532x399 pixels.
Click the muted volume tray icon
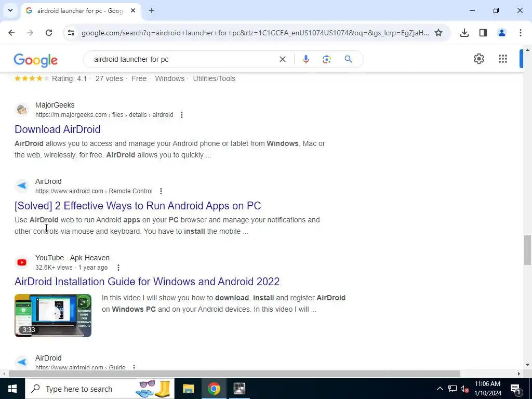coord(464,389)
